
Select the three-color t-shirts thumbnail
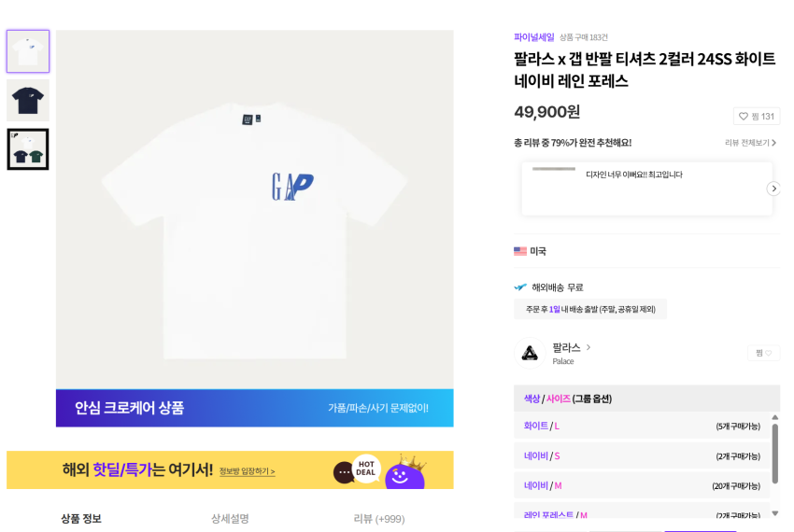point(28,149)
